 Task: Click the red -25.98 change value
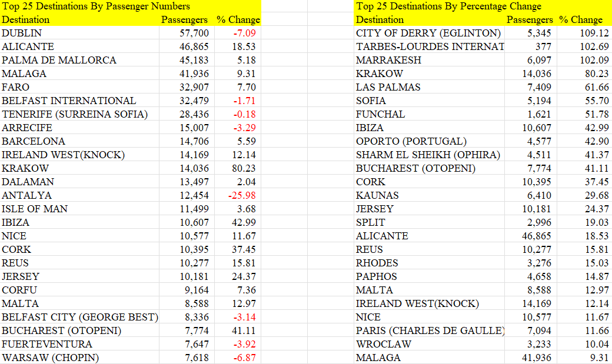pyautogui.click(x=242, y=195)
